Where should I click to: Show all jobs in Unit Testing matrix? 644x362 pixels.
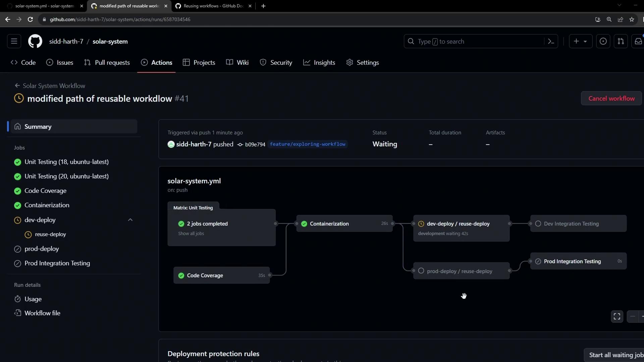tap(191, 234)
